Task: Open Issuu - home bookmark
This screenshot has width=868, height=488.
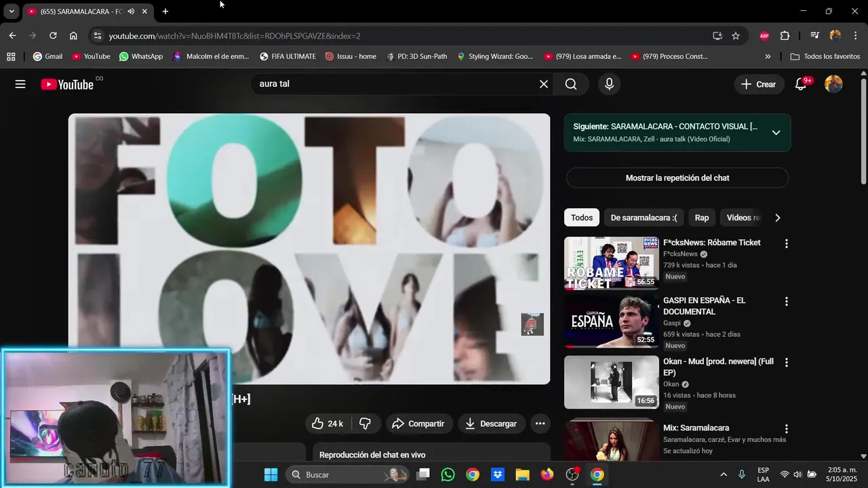Action: point(351,56)
